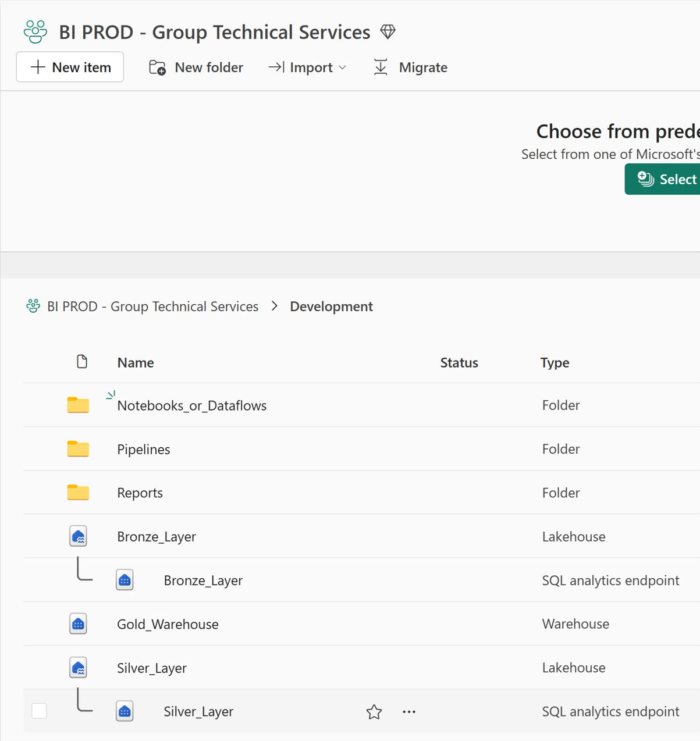700x741 pixels.
Task: Open more options ellipsis for Silver_Layer endpoint
Action: [409, 711]
